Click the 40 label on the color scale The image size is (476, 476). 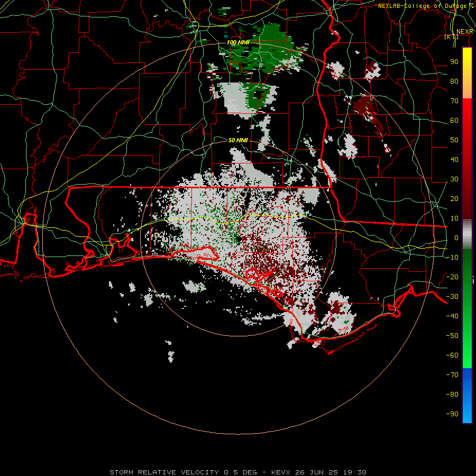point(454,159)
